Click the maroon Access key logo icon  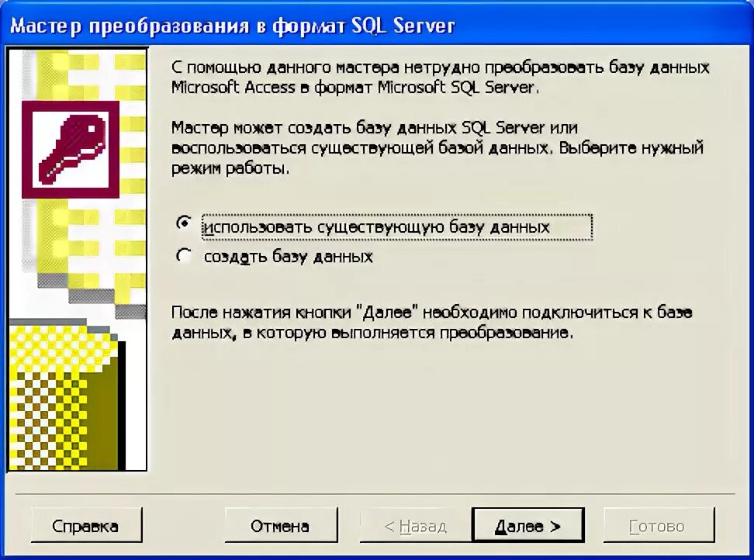pos(71,150)
